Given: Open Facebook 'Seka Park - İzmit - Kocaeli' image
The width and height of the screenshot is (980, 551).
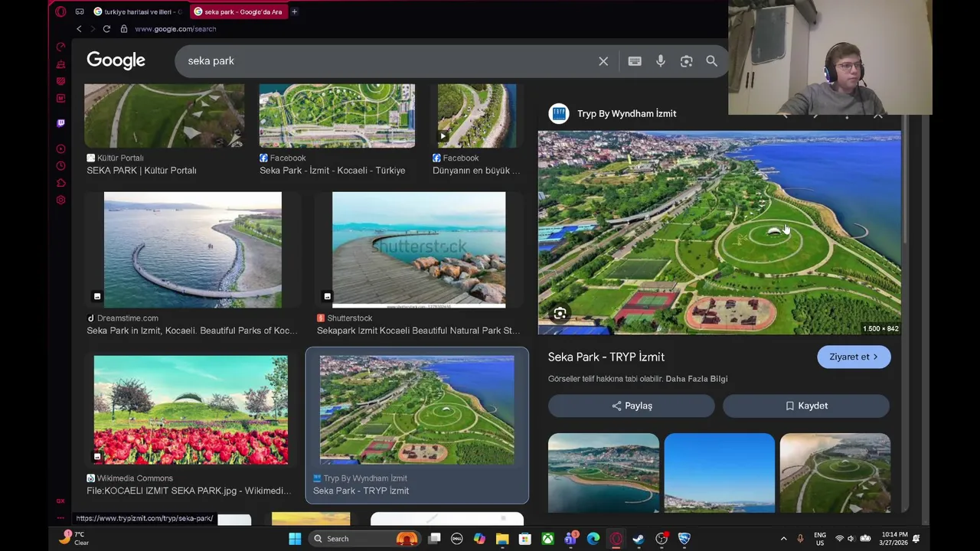Looking at the screenshot, I should click(x=337, y=116).
